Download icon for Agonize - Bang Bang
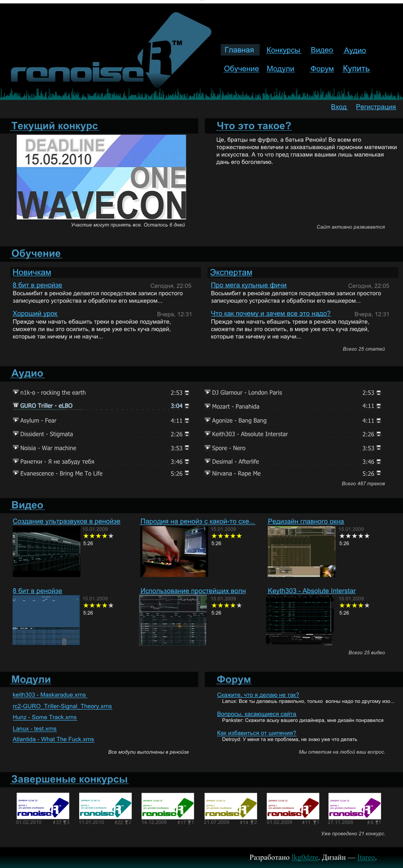Screen dimensions: 403x868 pos(379,421)
